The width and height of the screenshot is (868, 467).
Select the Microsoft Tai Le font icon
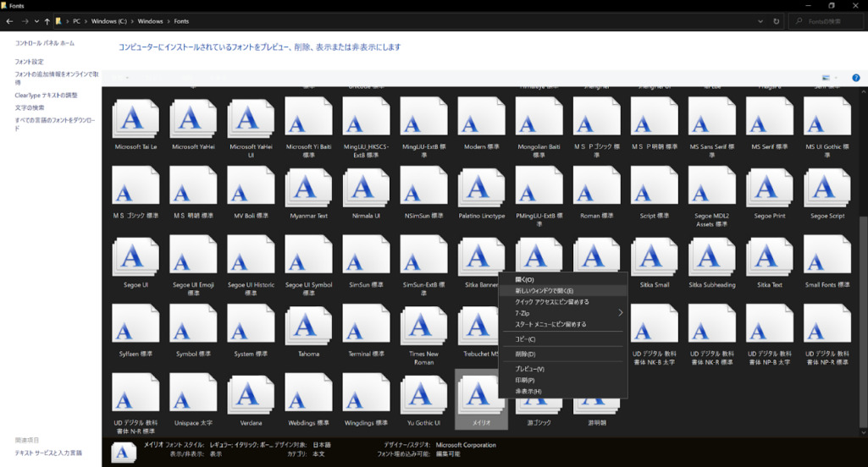click(135, 118)
